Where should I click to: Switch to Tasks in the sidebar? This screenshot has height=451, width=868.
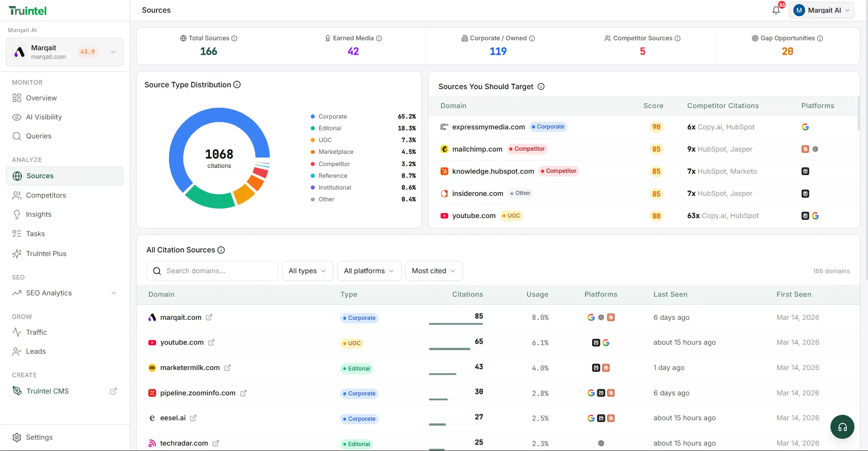(34, 233)
